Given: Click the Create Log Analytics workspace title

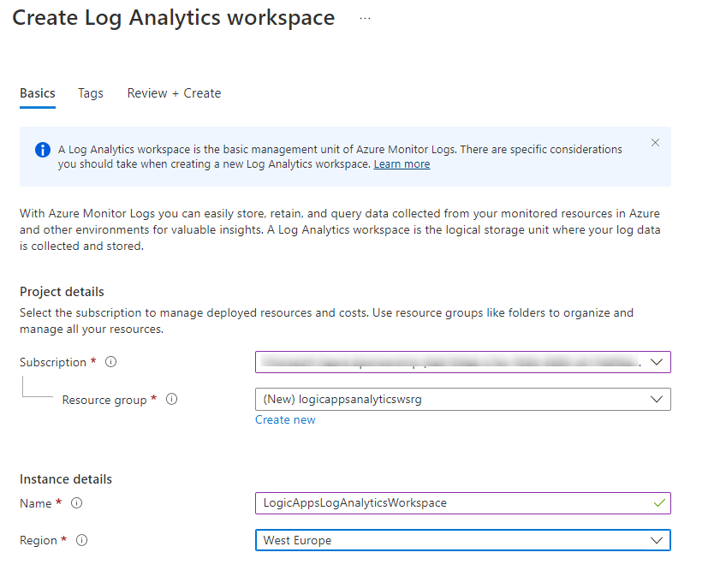Looking at the screenshot, I should [x=174, y=19].
